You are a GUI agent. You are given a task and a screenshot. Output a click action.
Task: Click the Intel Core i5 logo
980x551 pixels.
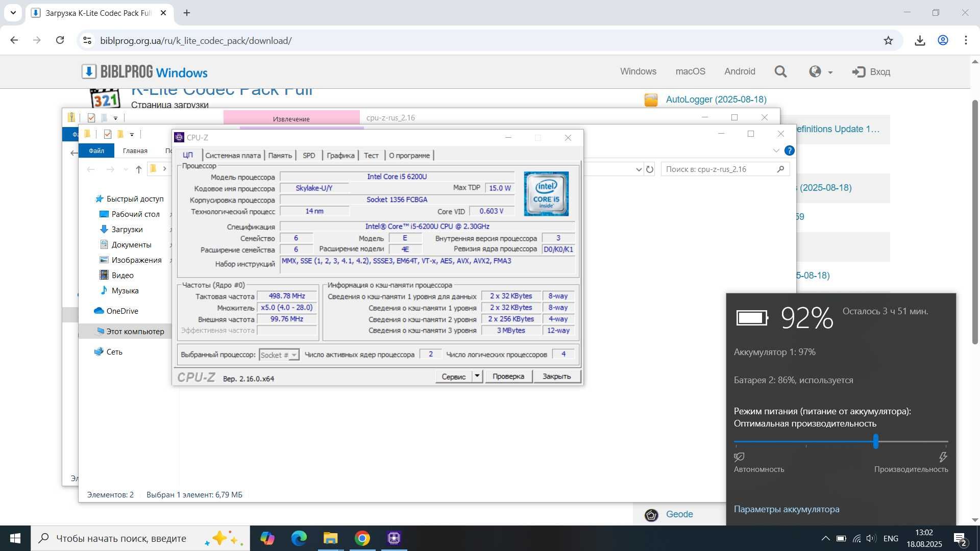tap(546, 194)
